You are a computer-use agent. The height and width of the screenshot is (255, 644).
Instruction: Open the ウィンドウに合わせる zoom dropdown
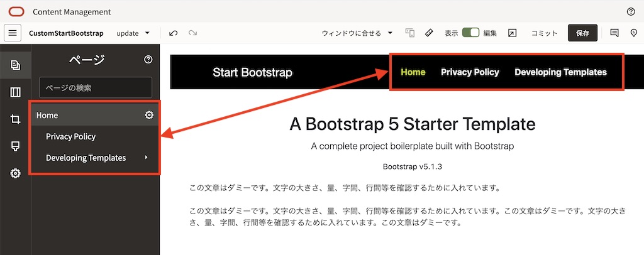pyautogui.click(x=357, y=33)
